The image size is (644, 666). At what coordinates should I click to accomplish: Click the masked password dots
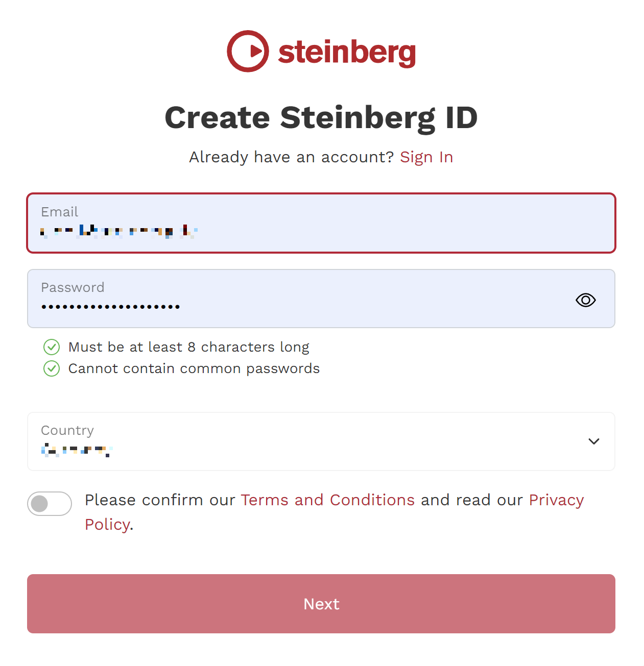110,307
